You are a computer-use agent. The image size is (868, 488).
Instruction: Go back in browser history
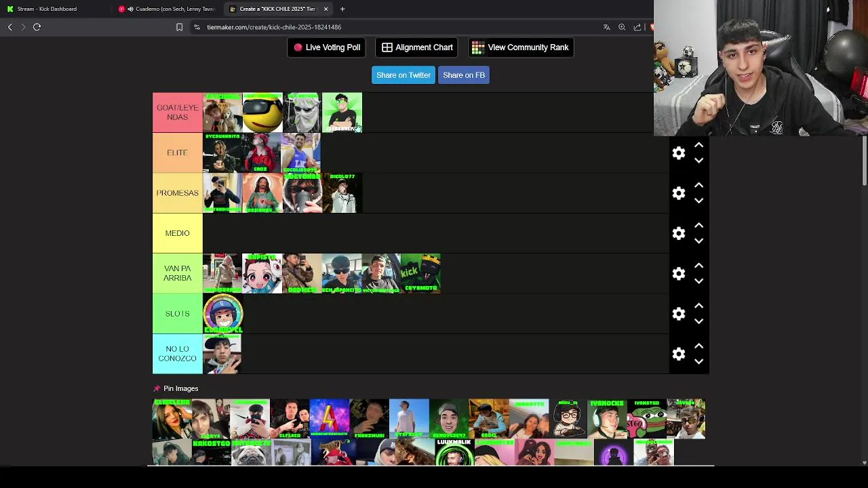tap(9, 27)
